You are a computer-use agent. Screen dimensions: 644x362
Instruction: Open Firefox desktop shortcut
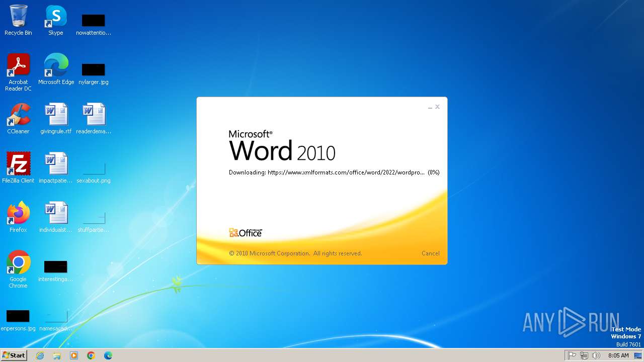coord(18,217)
